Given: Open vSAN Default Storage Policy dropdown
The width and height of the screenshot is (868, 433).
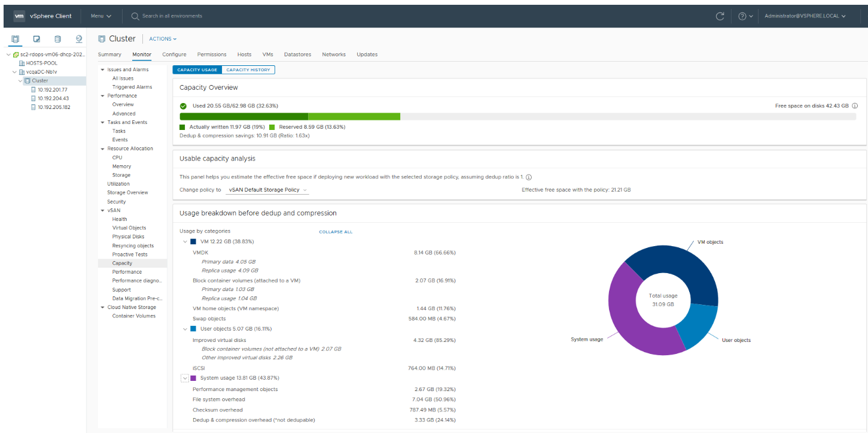Looking at the screenshot, I should click(268, 190).
